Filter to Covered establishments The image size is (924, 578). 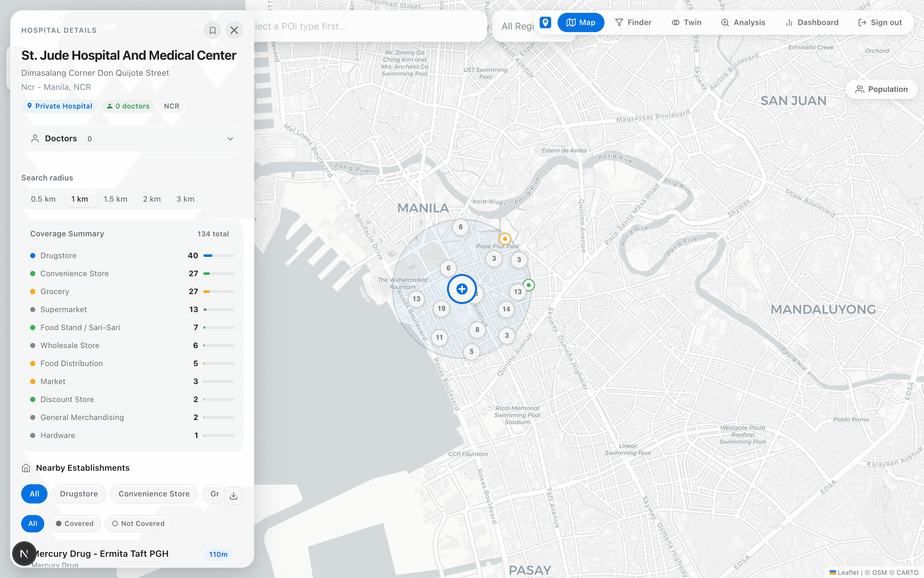click(x=74, y=524)
